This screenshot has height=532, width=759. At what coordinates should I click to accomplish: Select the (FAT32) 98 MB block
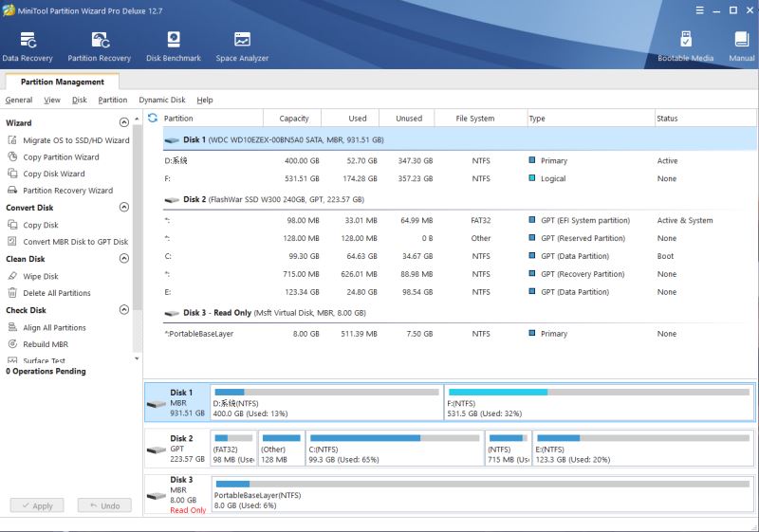pos(233,449)
